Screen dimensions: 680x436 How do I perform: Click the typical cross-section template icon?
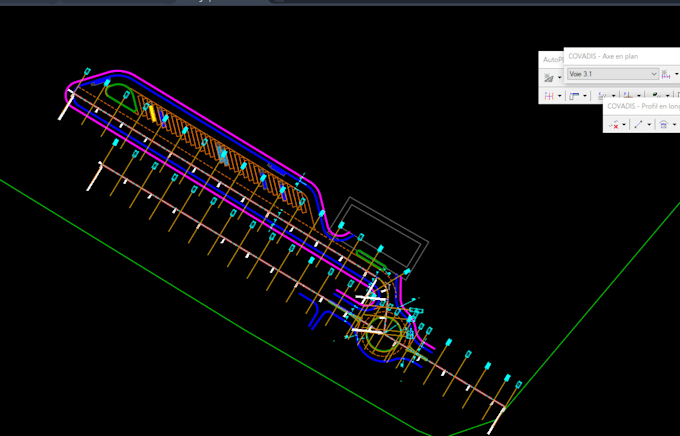pyautogui.click(x=574, y=95)
